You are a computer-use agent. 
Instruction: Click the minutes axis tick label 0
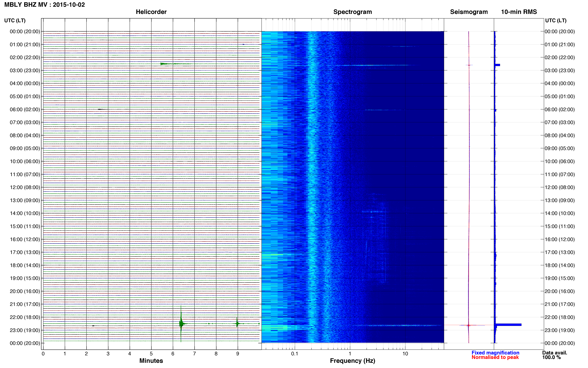[x=43, y=354]
